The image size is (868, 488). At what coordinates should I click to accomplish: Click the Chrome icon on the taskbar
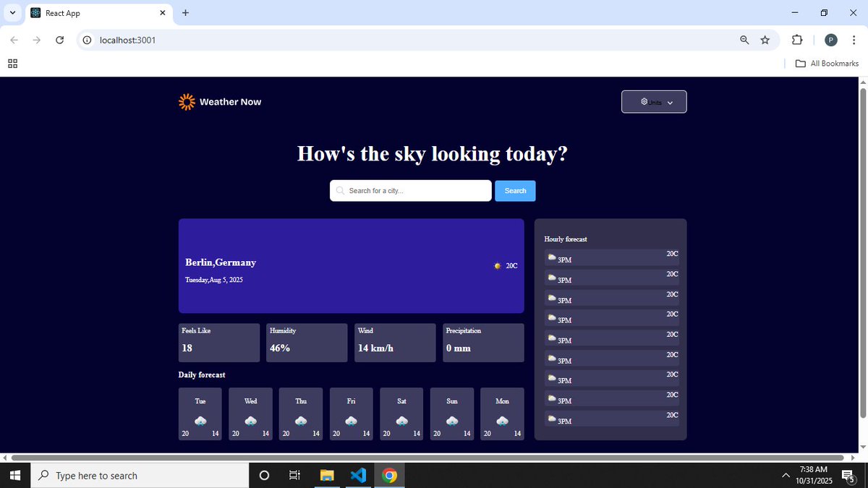[x=389, y=475]
